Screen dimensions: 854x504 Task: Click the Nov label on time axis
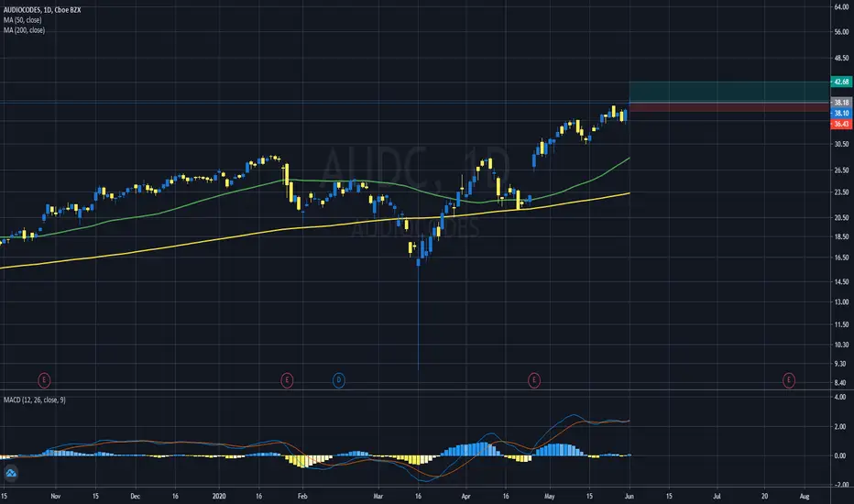55,496
